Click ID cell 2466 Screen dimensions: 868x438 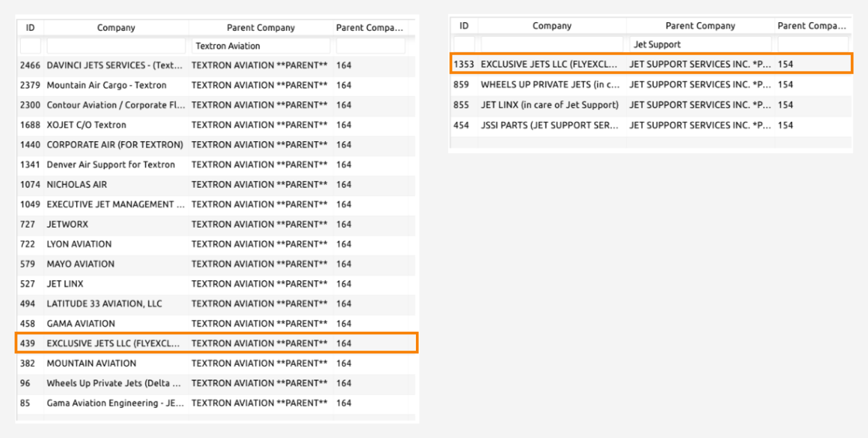pyautogui.click(x=30, y=65)
